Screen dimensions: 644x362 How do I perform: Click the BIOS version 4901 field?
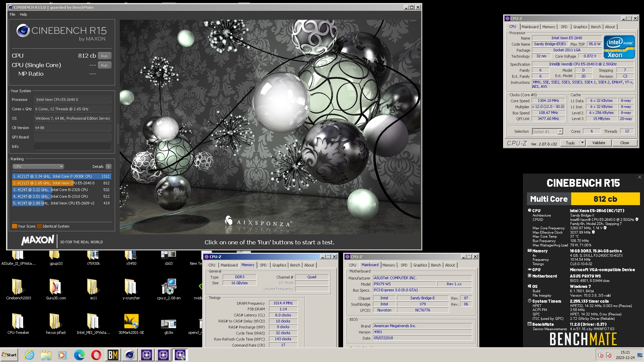[422, 332]
